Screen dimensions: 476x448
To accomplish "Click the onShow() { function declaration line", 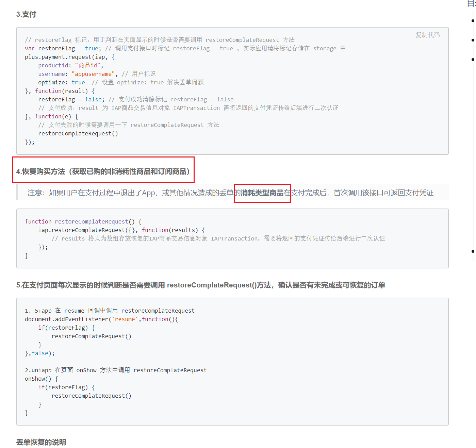I will point(41,379).
